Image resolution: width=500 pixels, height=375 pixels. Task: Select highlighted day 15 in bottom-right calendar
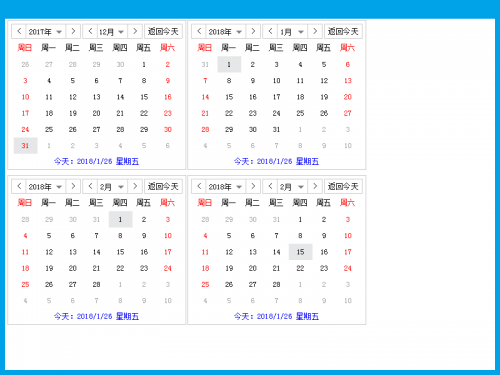click(x=300, y=252)
